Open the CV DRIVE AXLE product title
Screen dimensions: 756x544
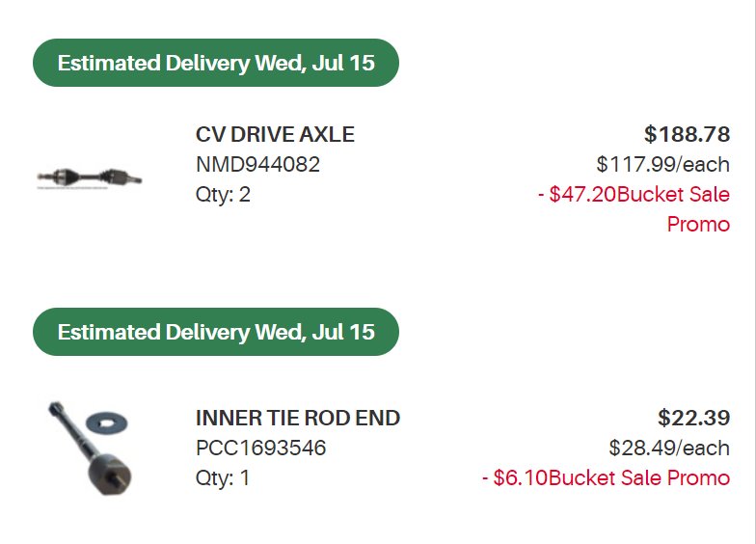[x=275, y=135]
